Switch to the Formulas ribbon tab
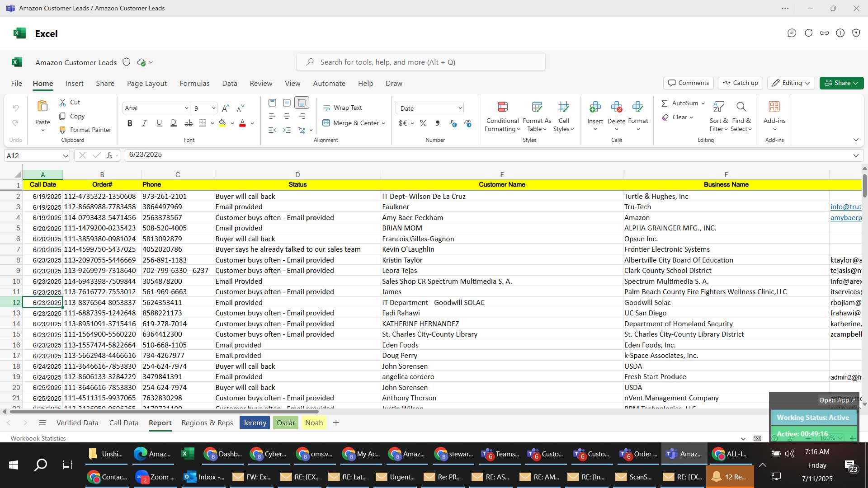This screenshot has width=868, height=488. click(x=194, y=83)
